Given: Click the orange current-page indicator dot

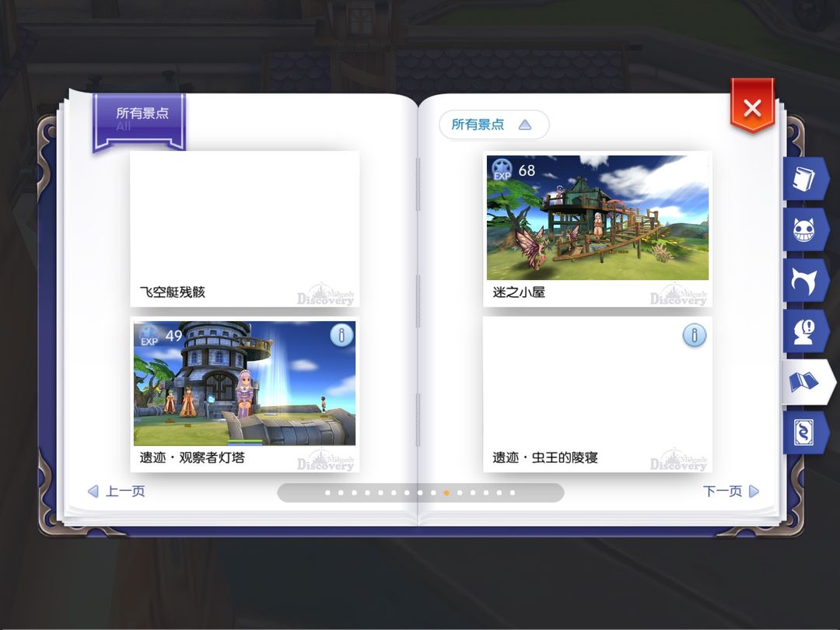Looking at the screenshot, I should (446, 493).
